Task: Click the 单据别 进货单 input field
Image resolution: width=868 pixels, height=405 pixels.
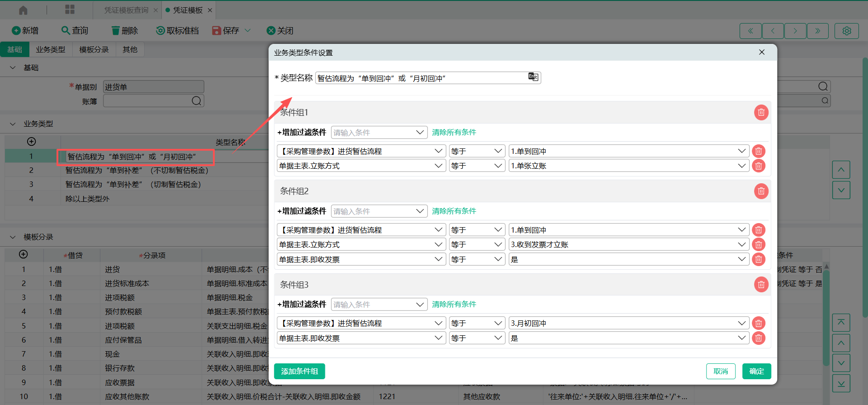Action: coord(154,86)
